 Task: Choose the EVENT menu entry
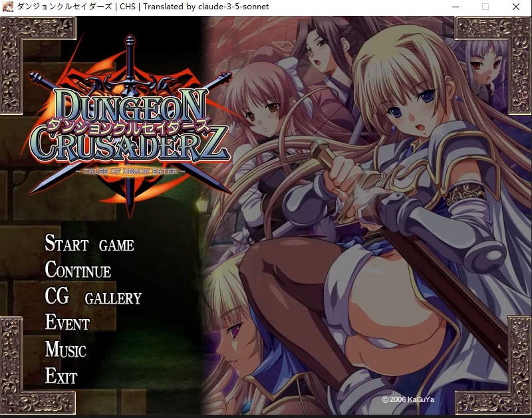(67, 324)
